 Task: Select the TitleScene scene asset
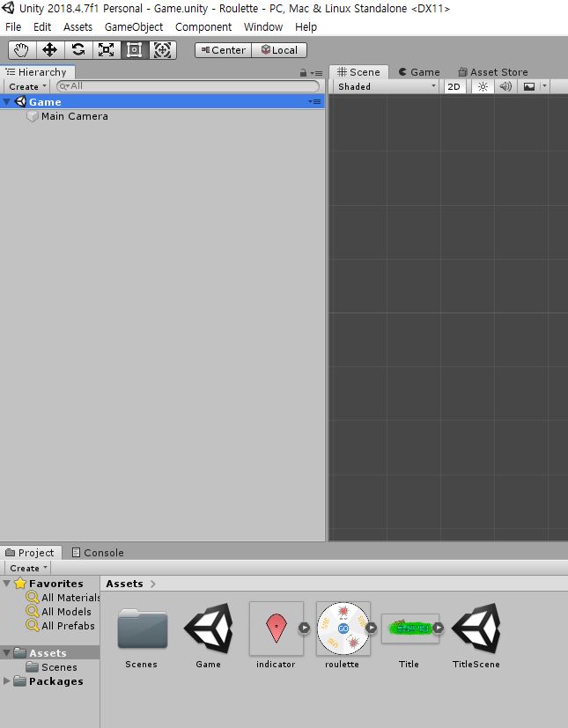click(x=476, y=629)
